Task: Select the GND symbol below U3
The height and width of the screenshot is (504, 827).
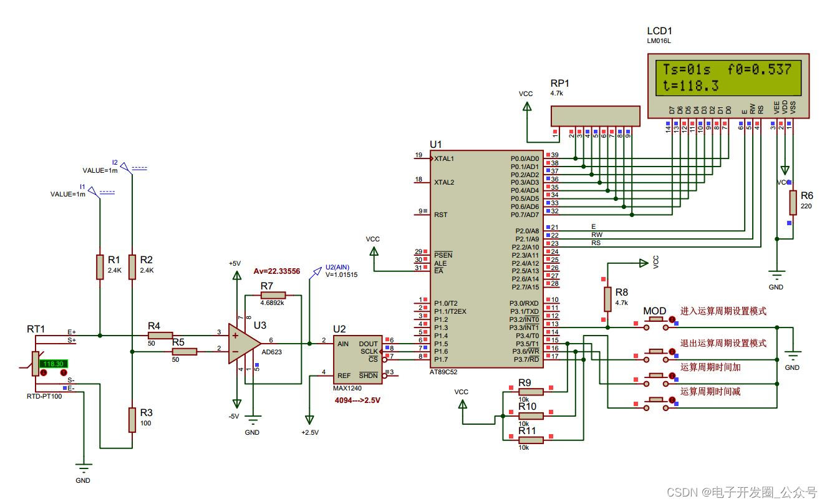Action: coord(253,419)
